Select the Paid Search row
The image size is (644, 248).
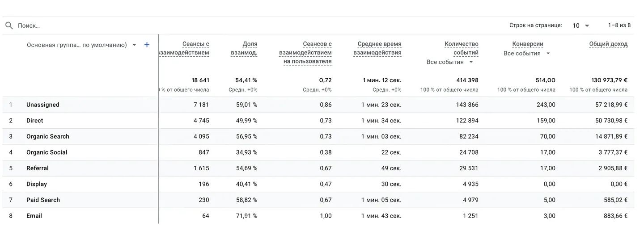click(43, 200)
